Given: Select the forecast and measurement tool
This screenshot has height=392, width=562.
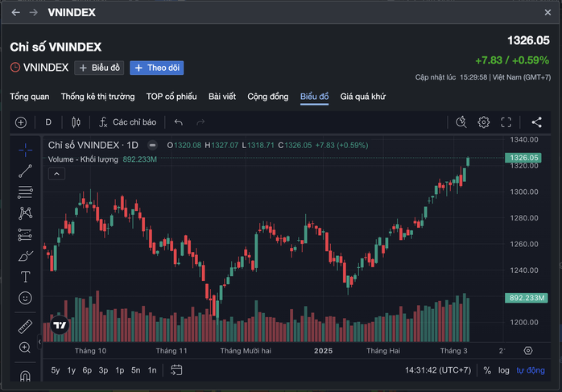Looking at the screenshot, I should [25, 235].
